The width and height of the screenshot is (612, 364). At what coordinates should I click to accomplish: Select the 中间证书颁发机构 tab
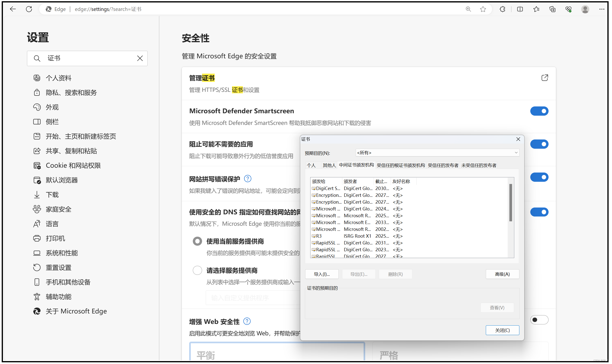[356, 165]
